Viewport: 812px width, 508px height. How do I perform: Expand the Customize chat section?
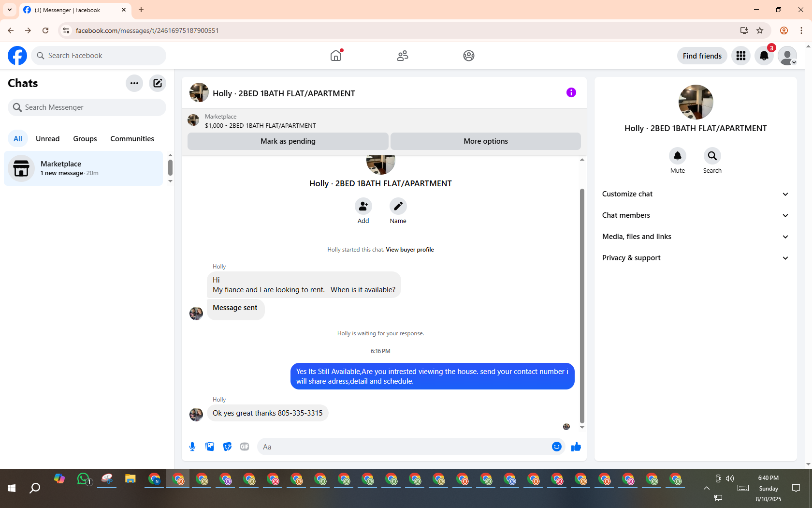coord(696,194)
